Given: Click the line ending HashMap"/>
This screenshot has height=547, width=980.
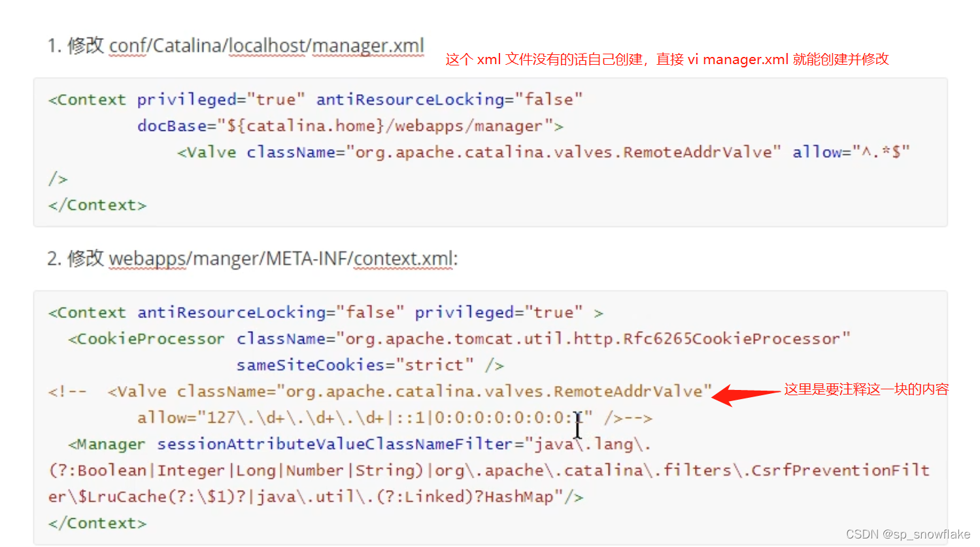Looking at the screenshot, I should pyautogui.click(x=316, y=497).
